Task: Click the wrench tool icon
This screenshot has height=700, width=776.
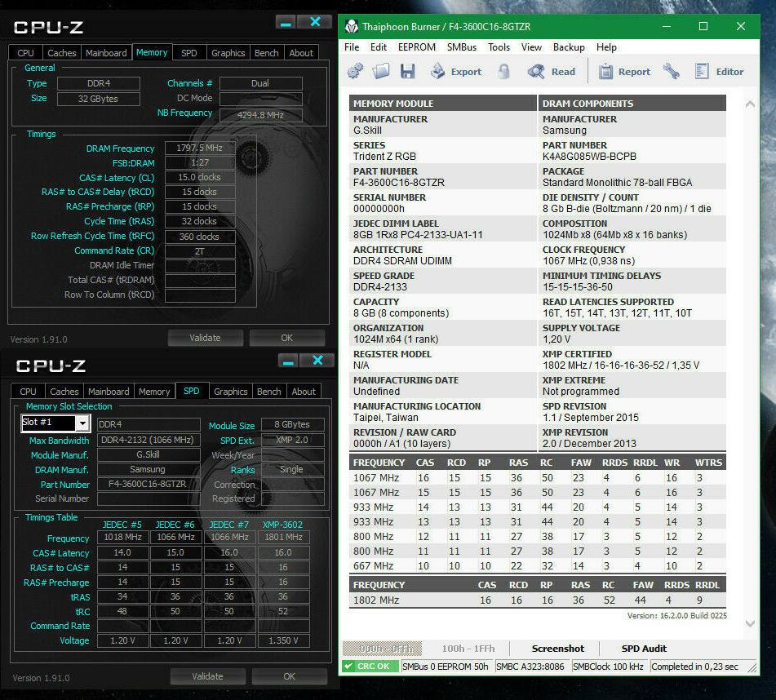Action: click(671, 71)
